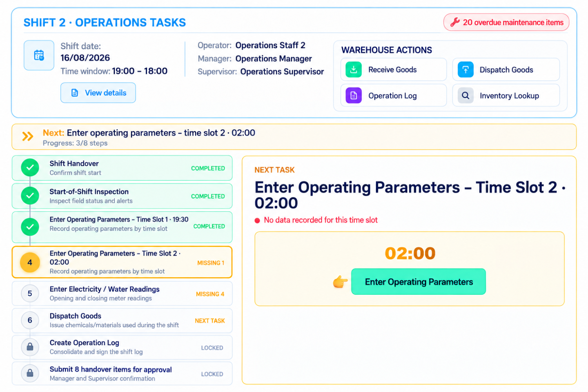Select the Enter Electricity / Water Readings step
The height and width of the screenshot is (392, 588).
(x=122, y=294)
